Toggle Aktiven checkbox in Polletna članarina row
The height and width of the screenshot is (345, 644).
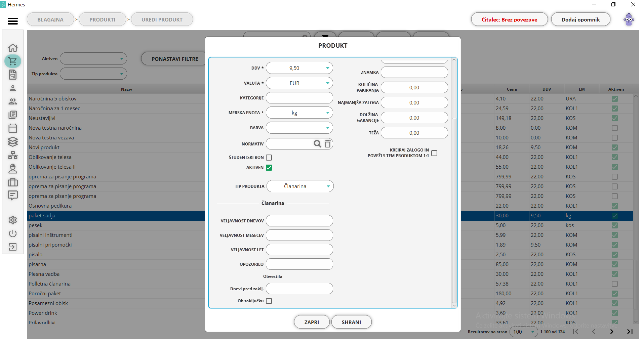tap(615, 284)
